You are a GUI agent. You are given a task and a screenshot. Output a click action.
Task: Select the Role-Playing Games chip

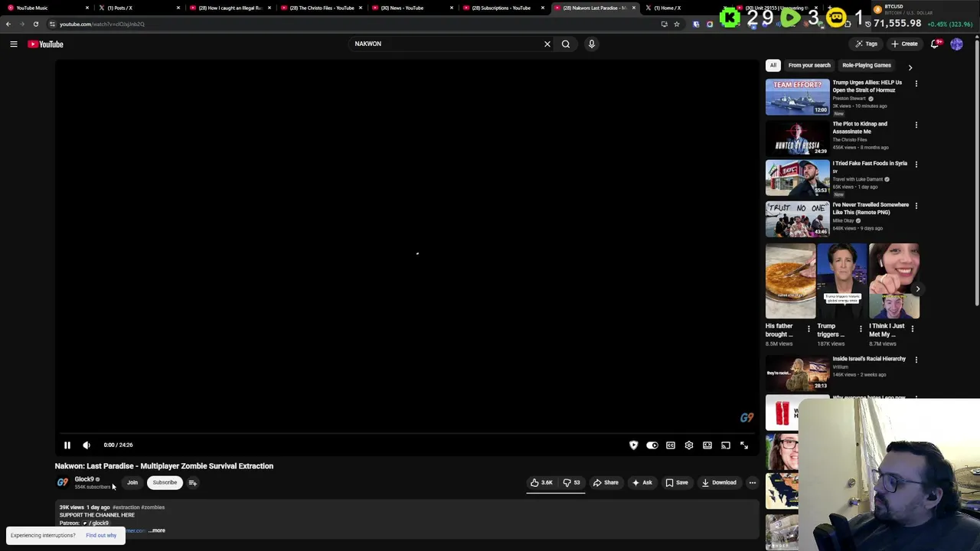point(867,65)
